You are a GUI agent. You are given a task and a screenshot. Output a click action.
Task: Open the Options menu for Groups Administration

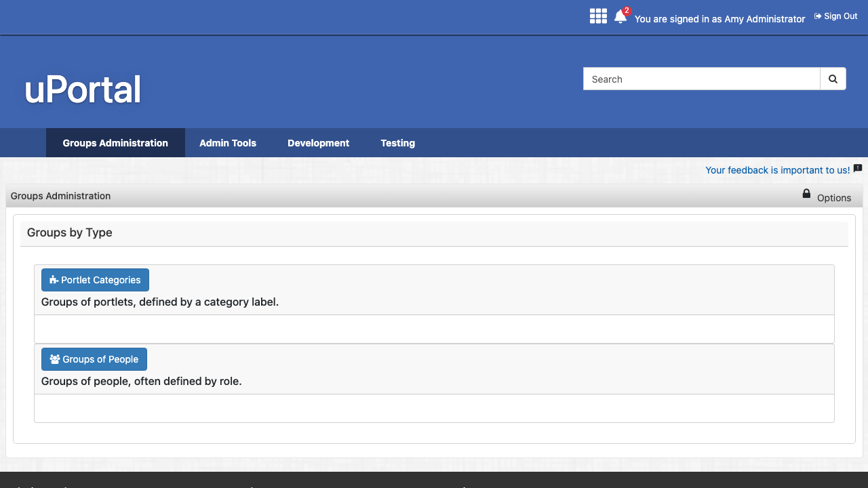pos(834,198)
